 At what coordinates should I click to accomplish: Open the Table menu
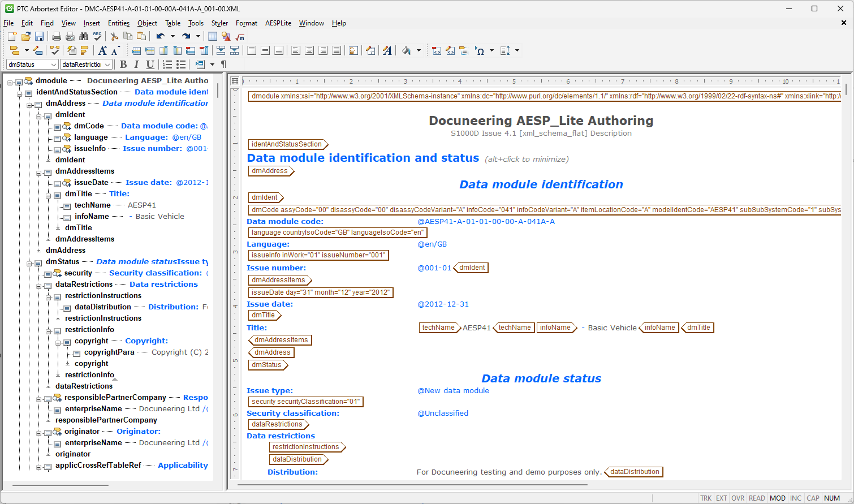click(x=172, y=23)
